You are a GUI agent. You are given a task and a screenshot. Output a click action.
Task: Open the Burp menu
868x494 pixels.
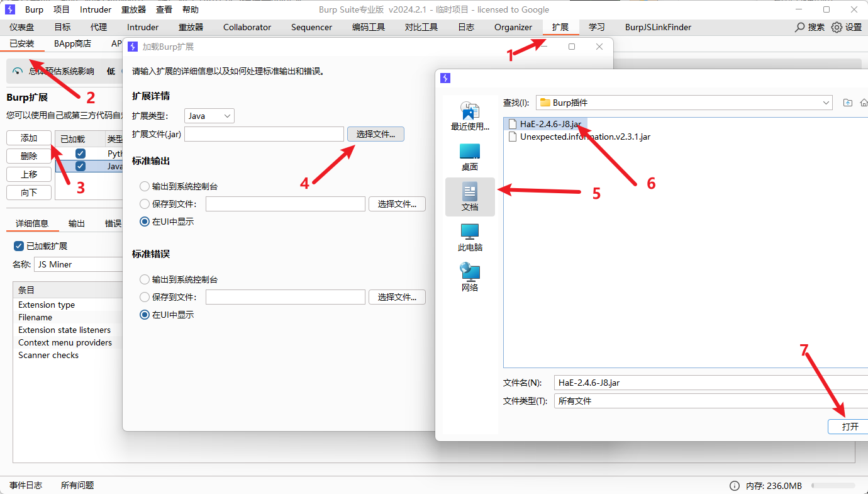pos(34,9)
